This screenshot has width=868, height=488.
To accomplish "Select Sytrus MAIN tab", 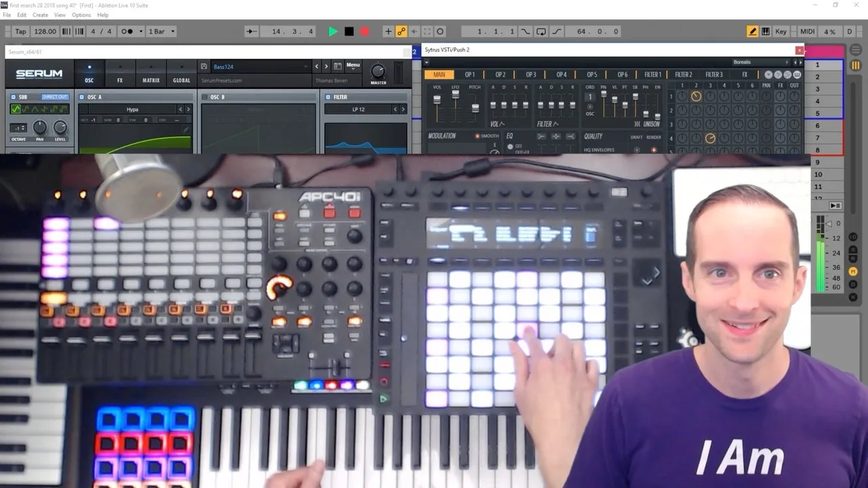I will point(439,75).
